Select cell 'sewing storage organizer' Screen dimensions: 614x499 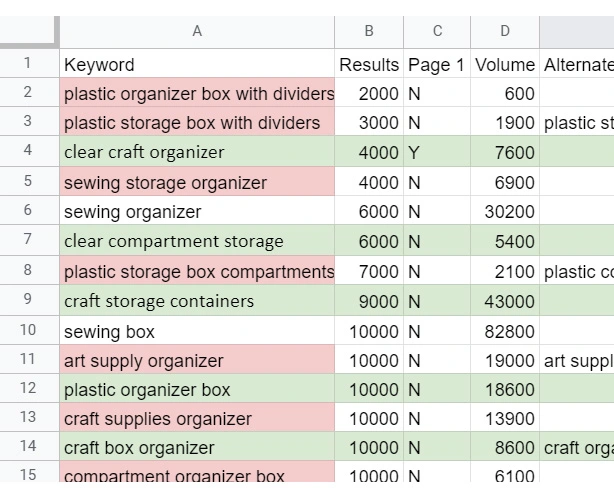pos(197,181)
